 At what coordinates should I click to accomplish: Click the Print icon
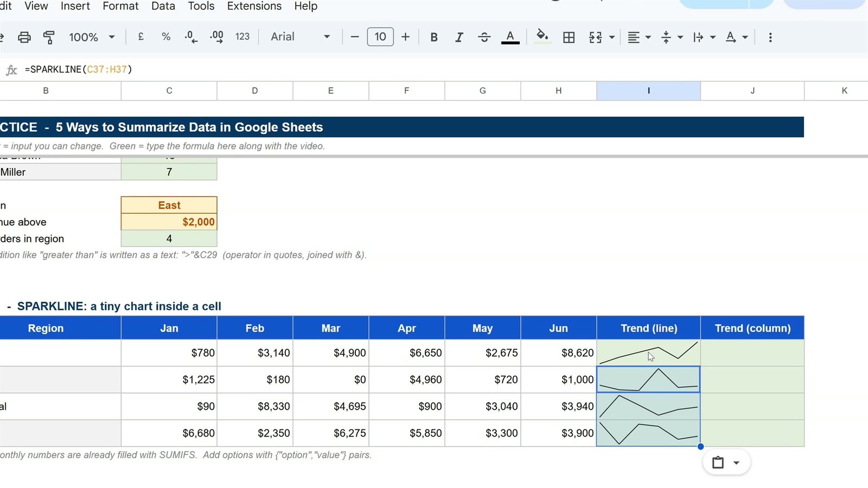(24, 37)
